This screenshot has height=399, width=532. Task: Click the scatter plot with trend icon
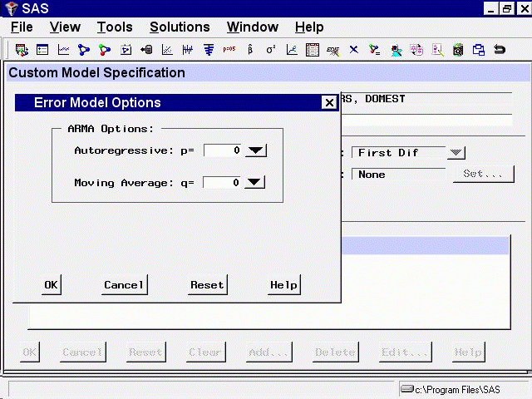tap(167, 50)
